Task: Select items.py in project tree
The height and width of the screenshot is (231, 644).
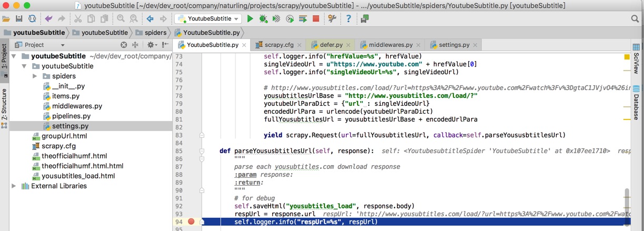Action: (x=66, y=96)
